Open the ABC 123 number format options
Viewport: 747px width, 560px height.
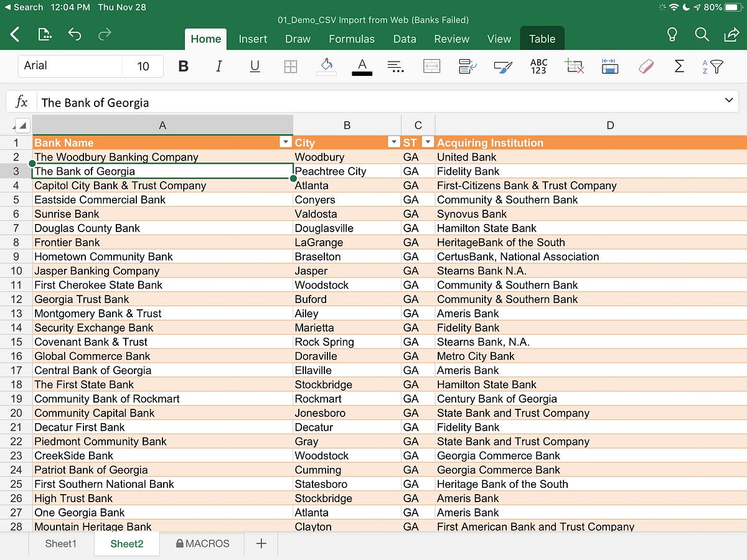pyautogui.click(x=538, y=67)
